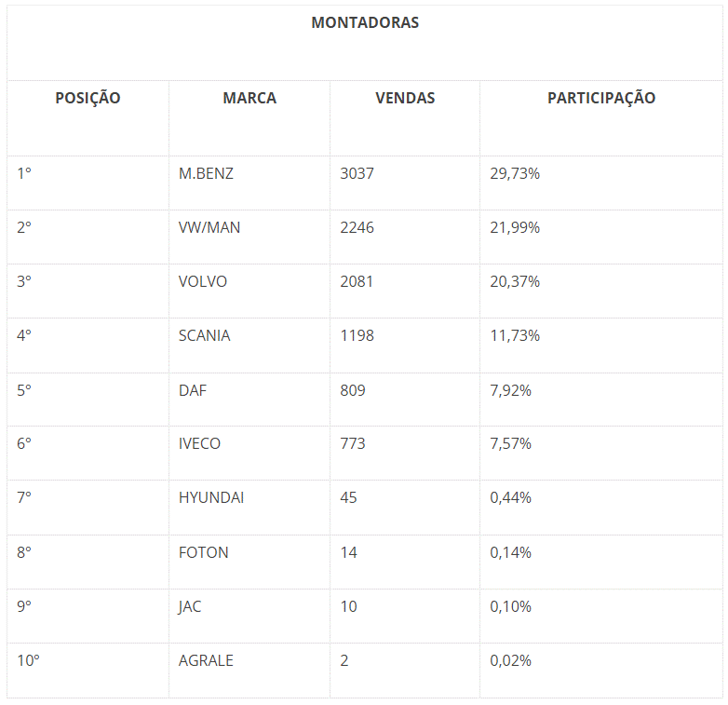Click the 2246 sales value
This screenshot has width=728, height=705.
pos(357,227)
